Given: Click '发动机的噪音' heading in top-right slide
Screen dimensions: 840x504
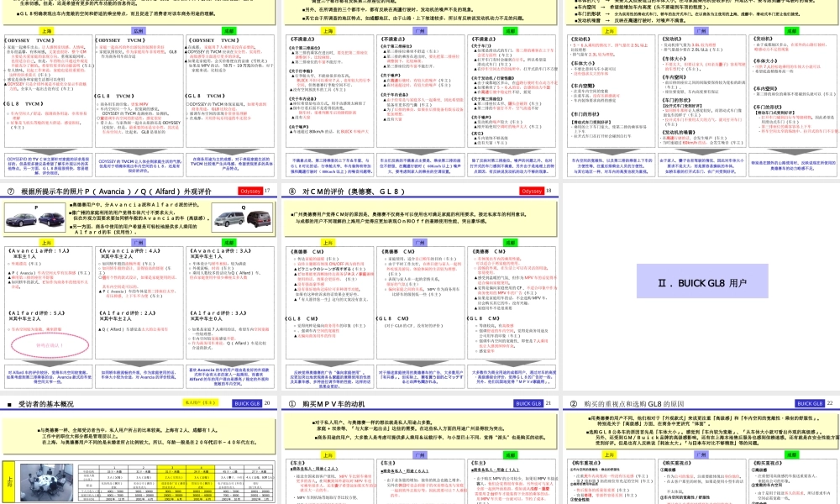Looking at the screenshot, I should pos(679,132).
